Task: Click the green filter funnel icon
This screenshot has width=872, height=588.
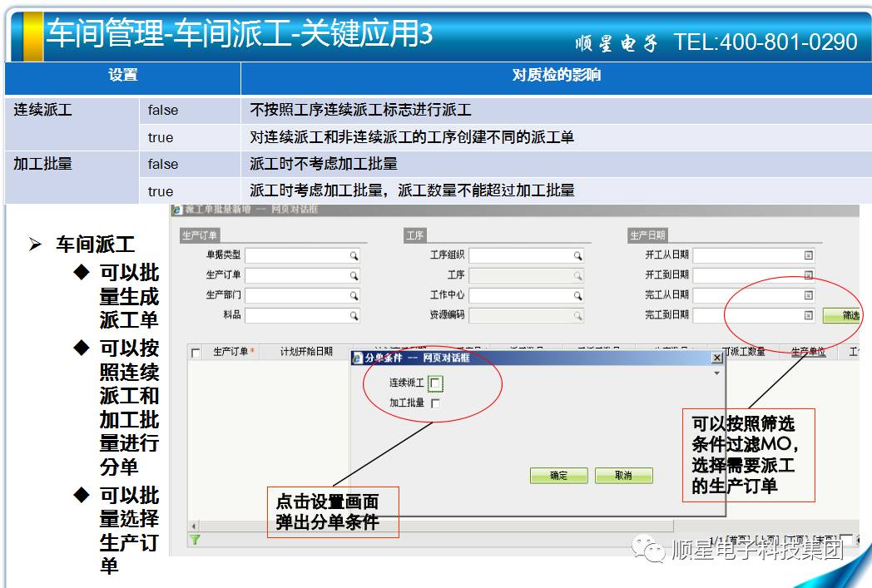Action: (195, 540)
